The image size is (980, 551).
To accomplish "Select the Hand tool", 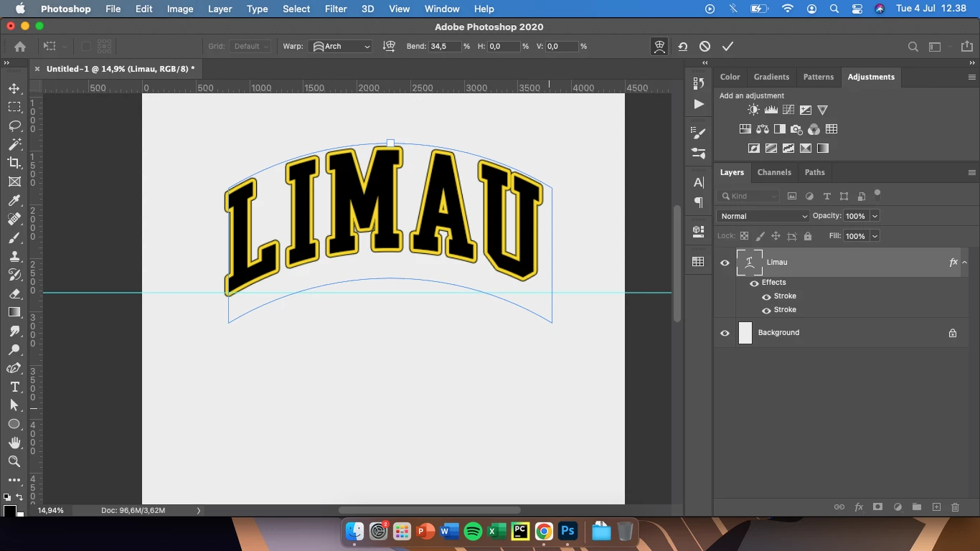I will pyautogui.click(x=14, y=443).
